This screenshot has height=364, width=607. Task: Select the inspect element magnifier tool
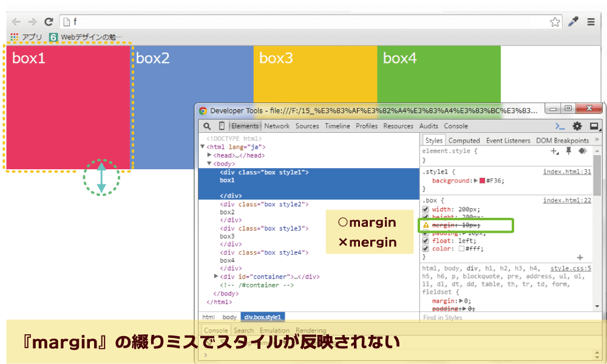click(x=206, y=126)
